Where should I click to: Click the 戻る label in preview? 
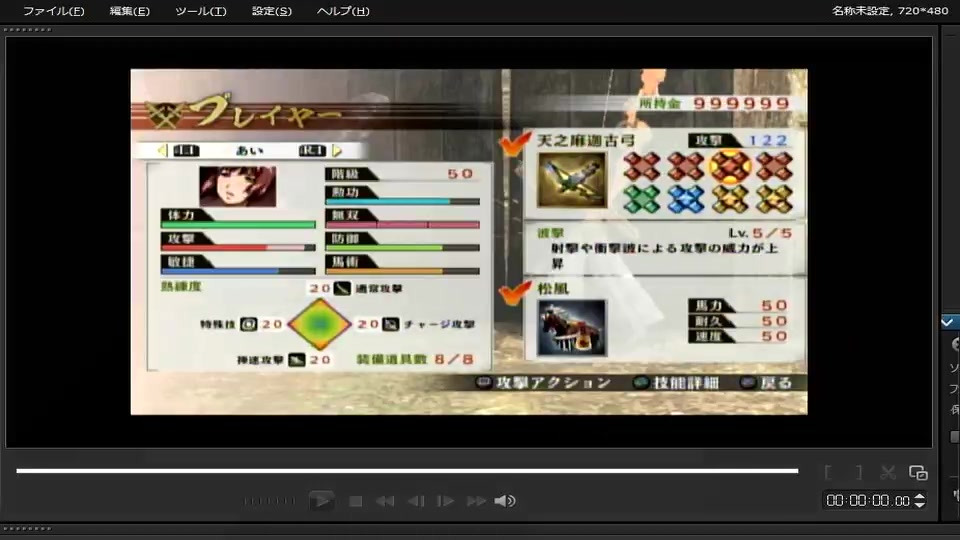[x=776, y=383]
